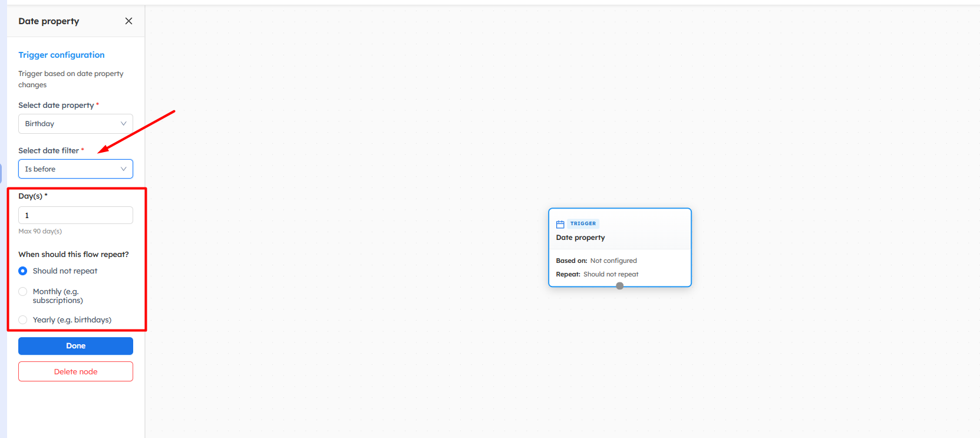The image size is (980, 438).
Task: Select the Should not repeat option
Action: coord(23,271)
